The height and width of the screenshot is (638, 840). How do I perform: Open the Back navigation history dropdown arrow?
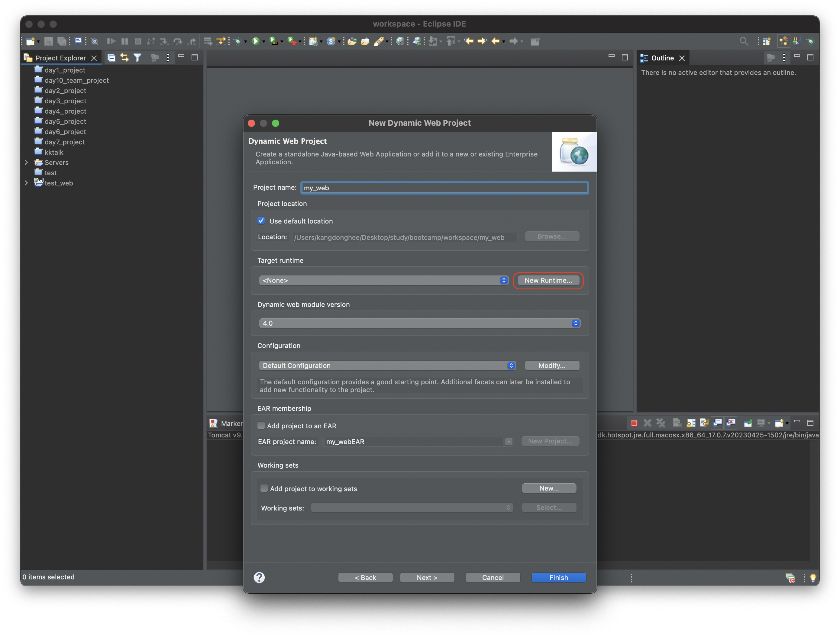[x=503, y=42]
